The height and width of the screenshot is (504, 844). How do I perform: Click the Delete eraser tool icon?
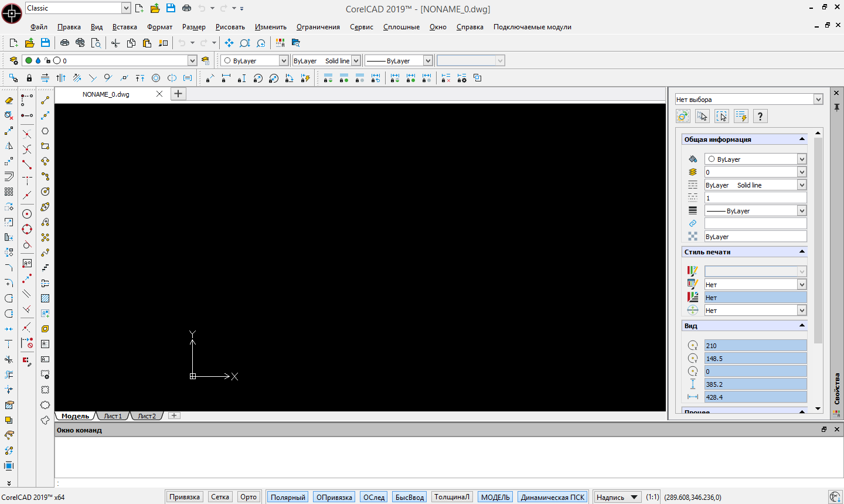(9, 100)
